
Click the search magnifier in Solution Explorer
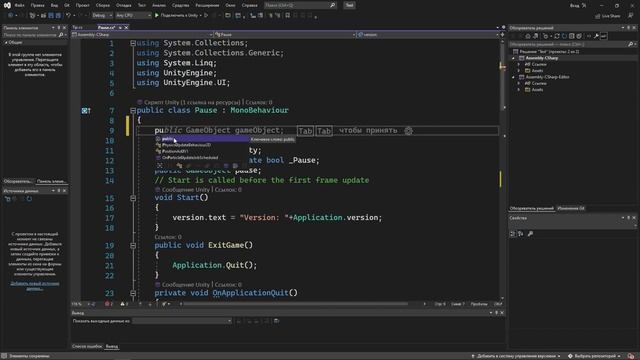coord(631,44)
